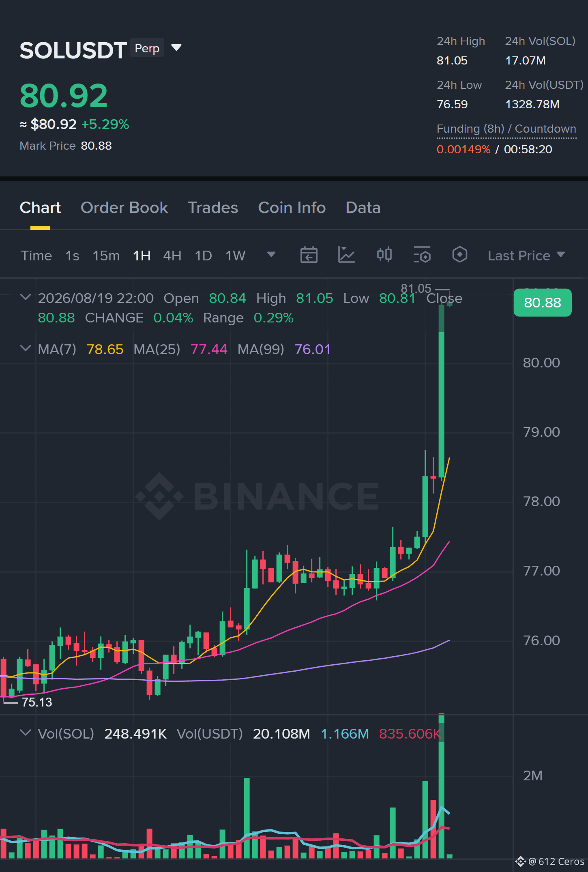The height and width of the screenshot is (872, 588).
Task: Switch to the Chart tab
Action: [x=40, y=208]
